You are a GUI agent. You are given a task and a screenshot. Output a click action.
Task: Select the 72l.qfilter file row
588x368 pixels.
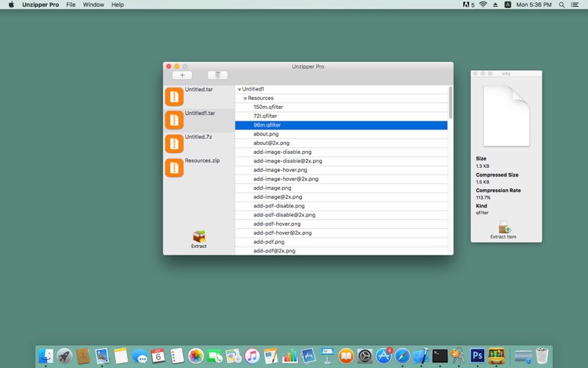click(341, 116)
